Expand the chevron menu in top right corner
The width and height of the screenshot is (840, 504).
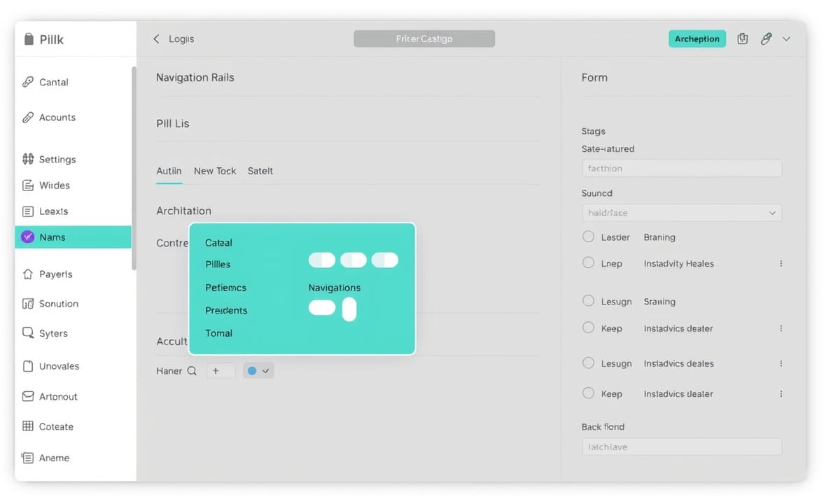click(x=786, y=39)
